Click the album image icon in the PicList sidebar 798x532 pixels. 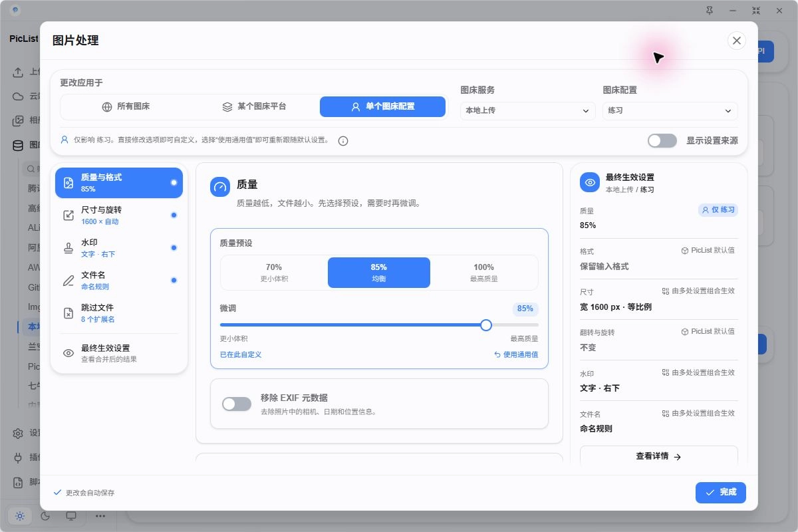click(19, 121)
